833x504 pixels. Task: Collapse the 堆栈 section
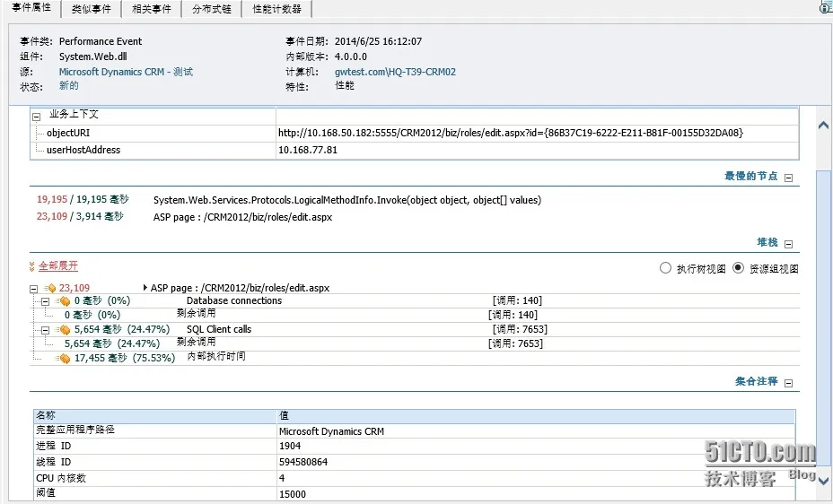tap(788, 244)
